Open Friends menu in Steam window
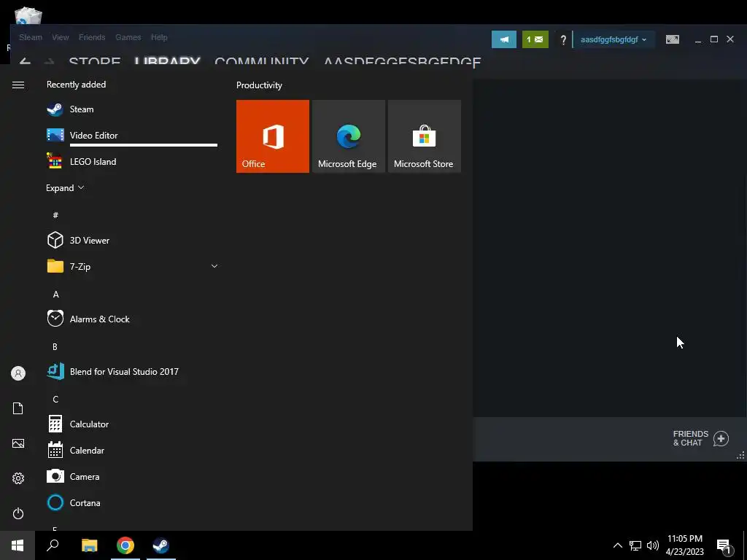Screen dimensions: 747x560 pyautogui.click(x=92, y=37)
